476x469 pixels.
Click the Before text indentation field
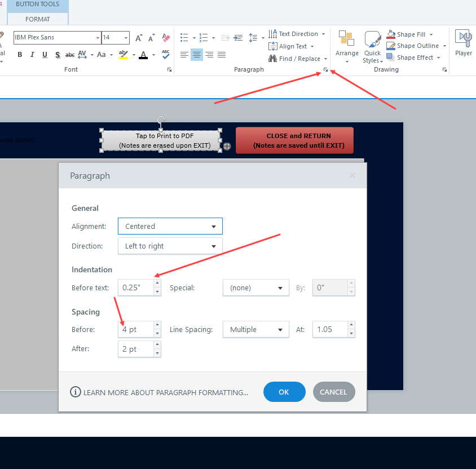click(x=136, y=287)
